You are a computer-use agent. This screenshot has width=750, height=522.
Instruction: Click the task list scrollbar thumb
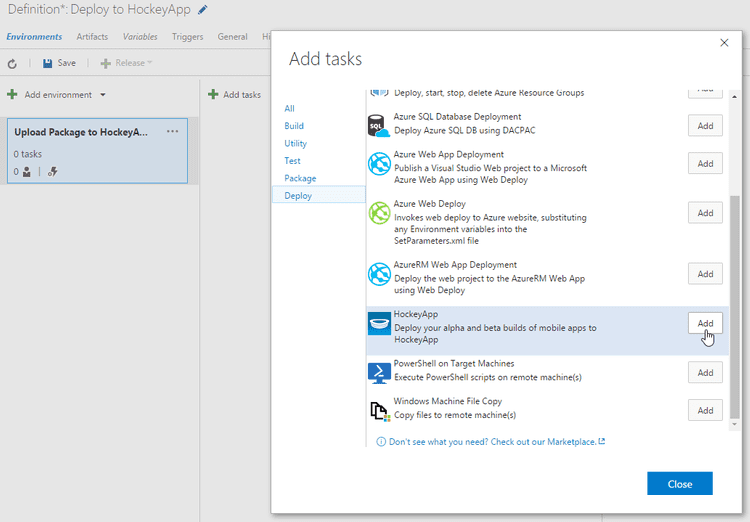click(x=735, y=306)
